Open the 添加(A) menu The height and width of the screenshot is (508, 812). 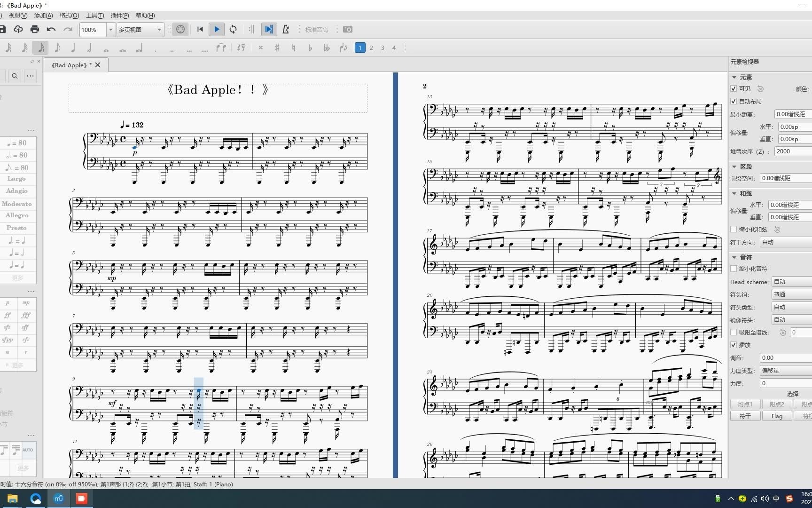coord(43,16)
